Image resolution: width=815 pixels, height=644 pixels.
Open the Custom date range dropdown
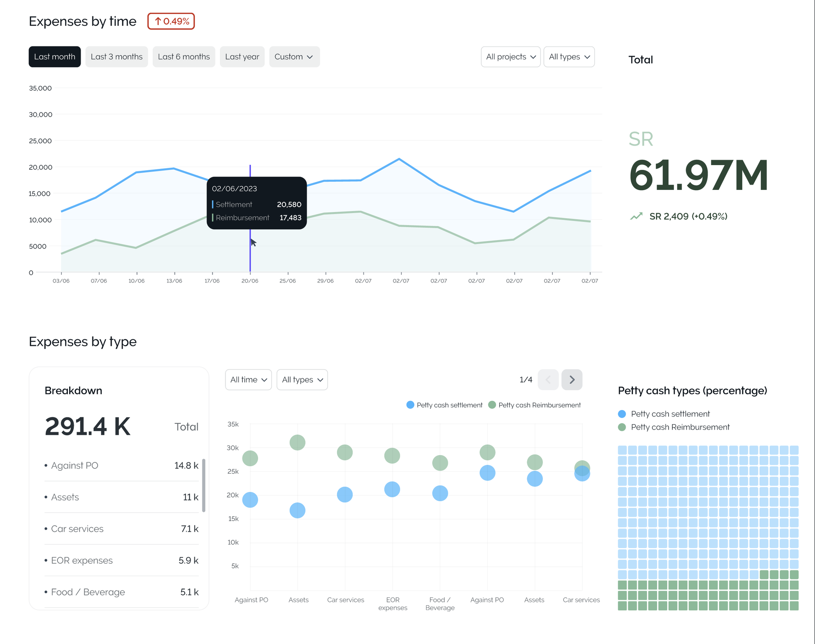(294, 57)
